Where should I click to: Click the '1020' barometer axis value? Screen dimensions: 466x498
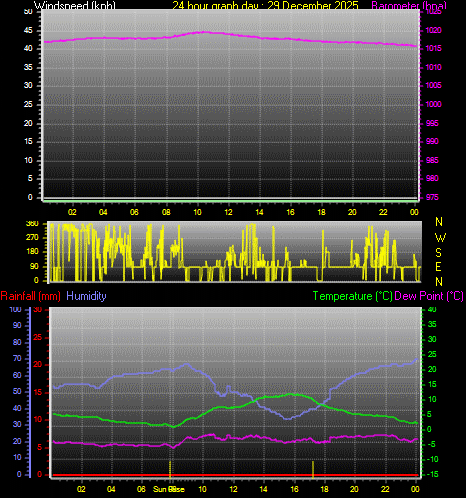434,31
